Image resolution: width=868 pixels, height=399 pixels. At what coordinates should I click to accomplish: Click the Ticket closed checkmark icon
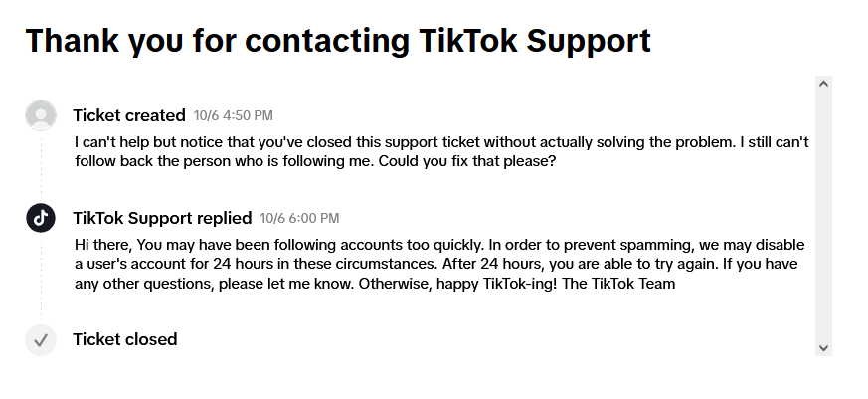pyautogui.click(x=41, y=339)
